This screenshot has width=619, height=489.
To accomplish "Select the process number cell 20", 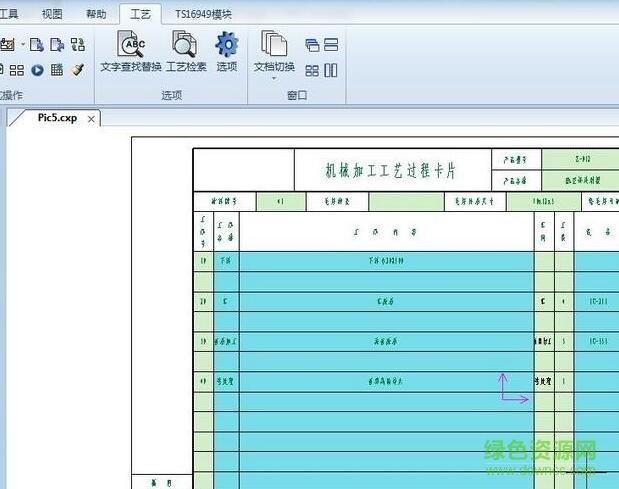I will pyautogui.click(x=203, y=301).
